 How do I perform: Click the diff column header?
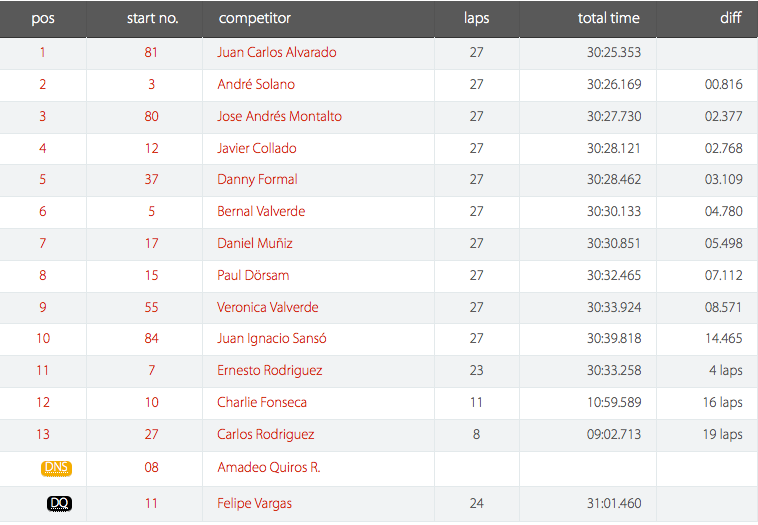(x=730, y=18)
